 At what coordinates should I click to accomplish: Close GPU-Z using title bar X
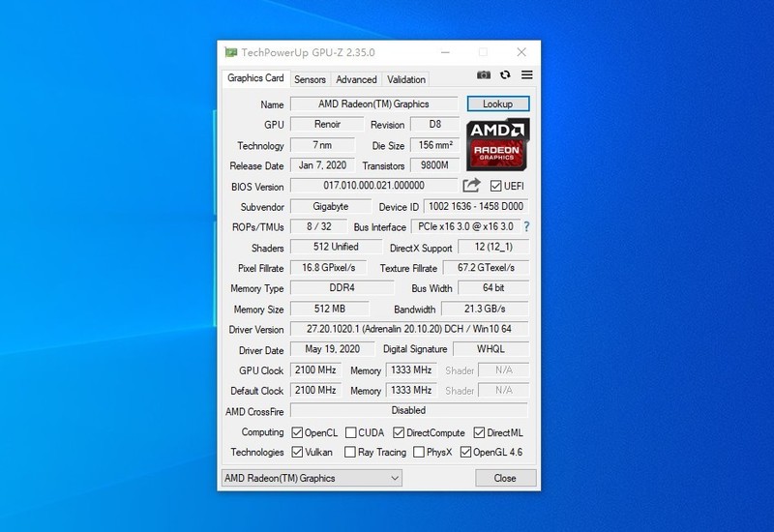pyautogui.click(x=521, y=52)
